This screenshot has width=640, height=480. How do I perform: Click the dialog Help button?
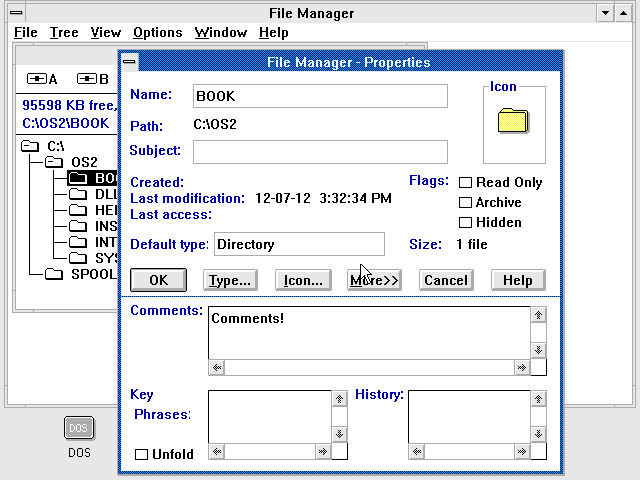click(518, 280)
